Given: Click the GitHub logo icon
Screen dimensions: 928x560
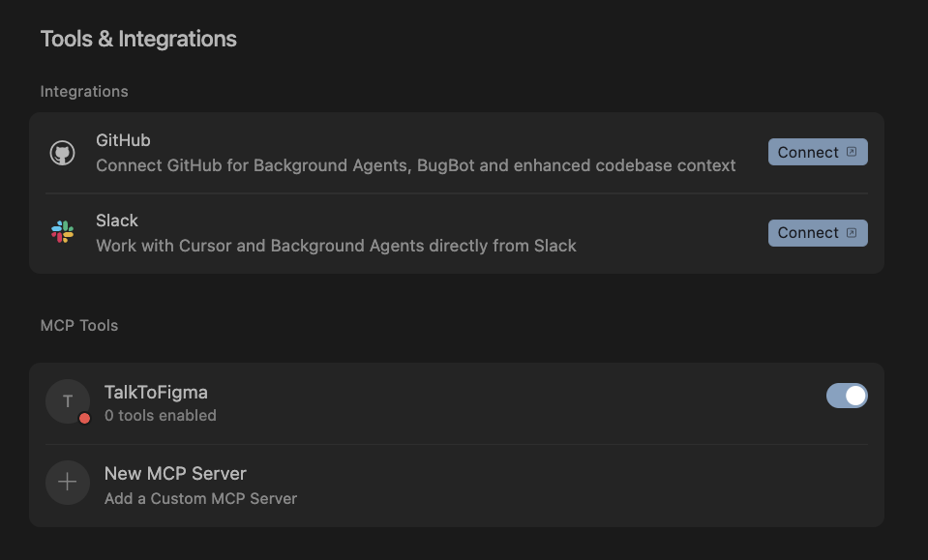Looking at the screenshot, I should click(x=62, y=153).
